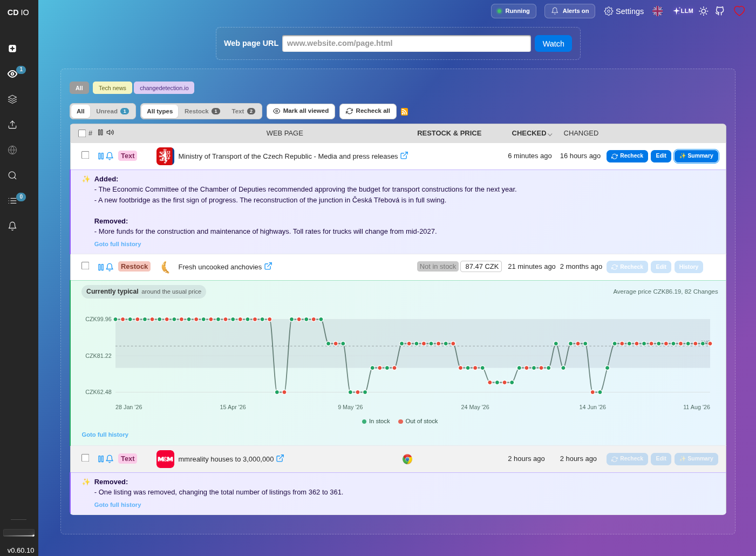
Task: Click the Recheck all button
Action: tap(368, 111)
